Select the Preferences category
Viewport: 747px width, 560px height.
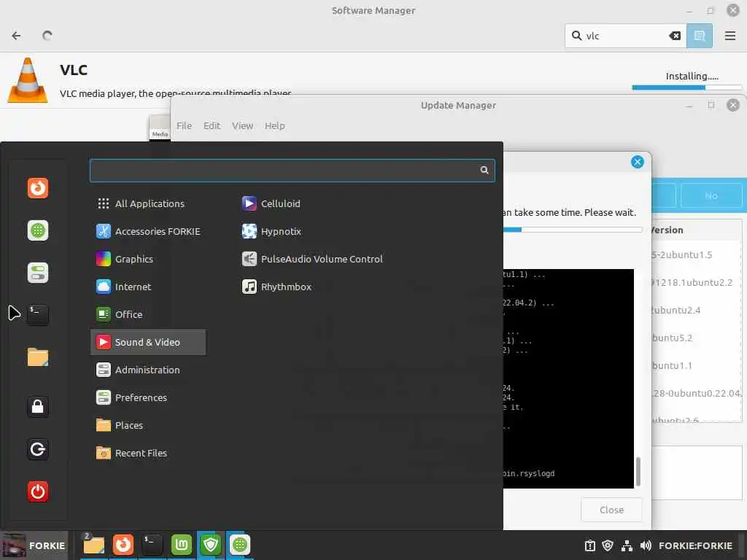click(148, 397)
